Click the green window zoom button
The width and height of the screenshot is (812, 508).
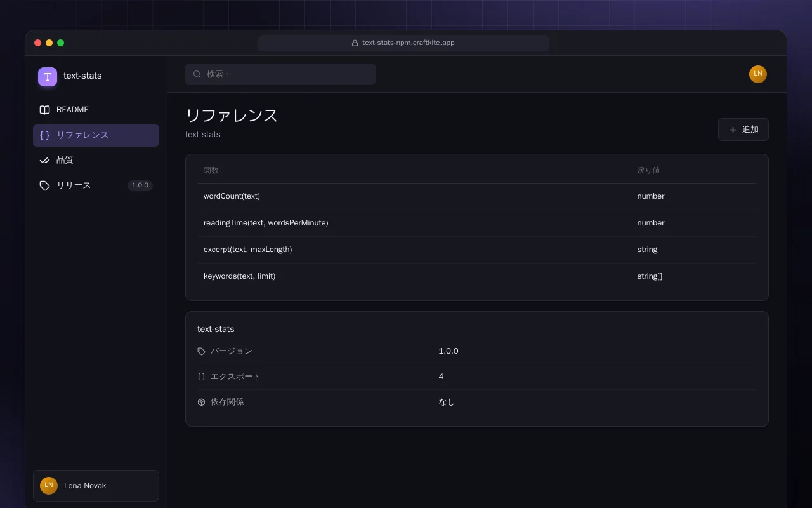point(61,43)
